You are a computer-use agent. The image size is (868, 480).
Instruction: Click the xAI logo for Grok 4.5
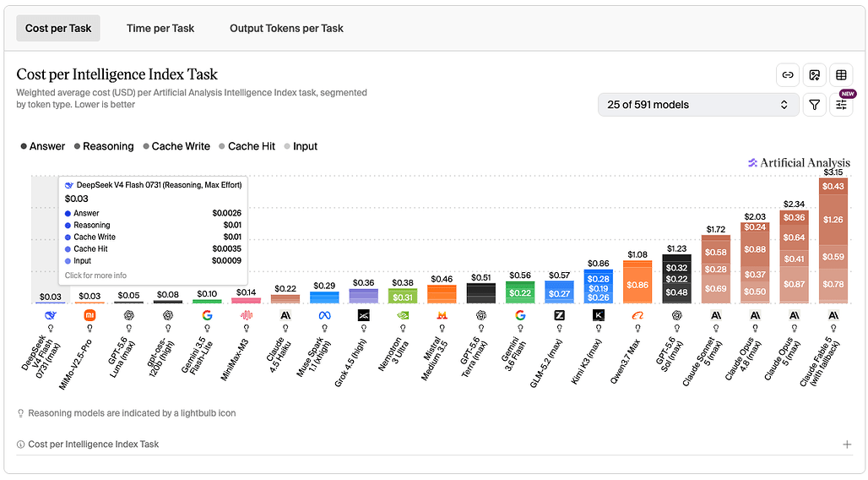[x=364, y=315]
